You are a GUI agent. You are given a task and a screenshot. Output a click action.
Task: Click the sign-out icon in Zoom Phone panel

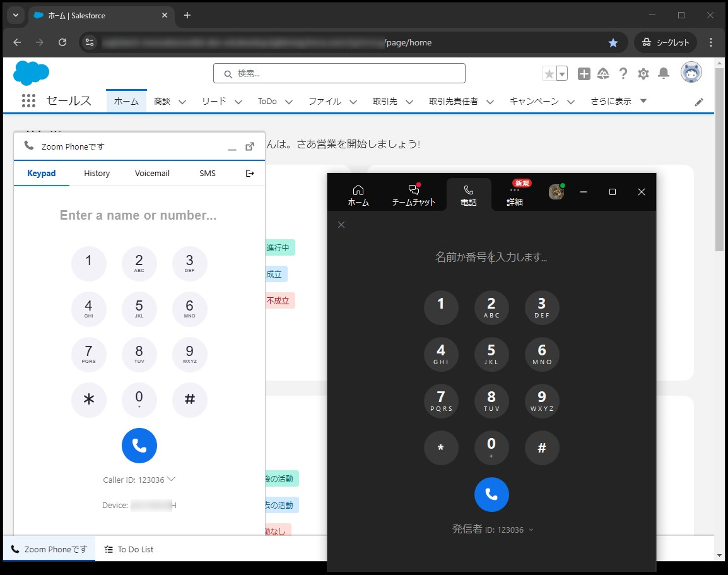pyautogui.click(x=250, y=173)
